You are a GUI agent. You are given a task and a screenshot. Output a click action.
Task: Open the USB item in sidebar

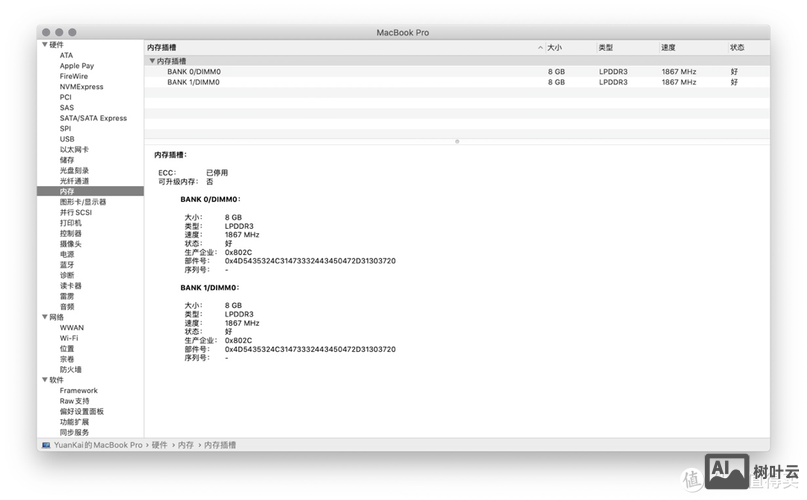(67, 139)
